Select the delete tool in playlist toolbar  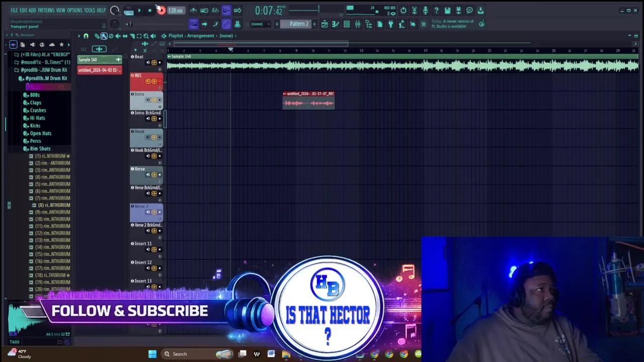111,36
